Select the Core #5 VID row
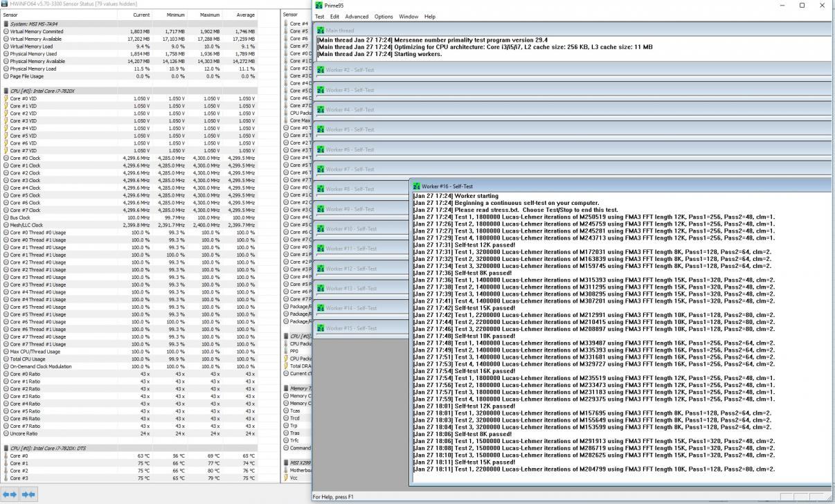835x504 pixels. coord(129,136)
